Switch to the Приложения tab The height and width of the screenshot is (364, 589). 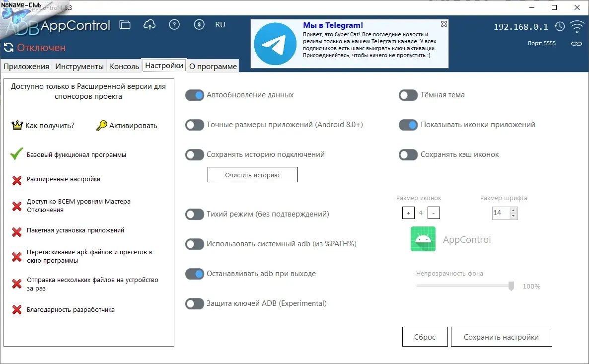(26, 67)
